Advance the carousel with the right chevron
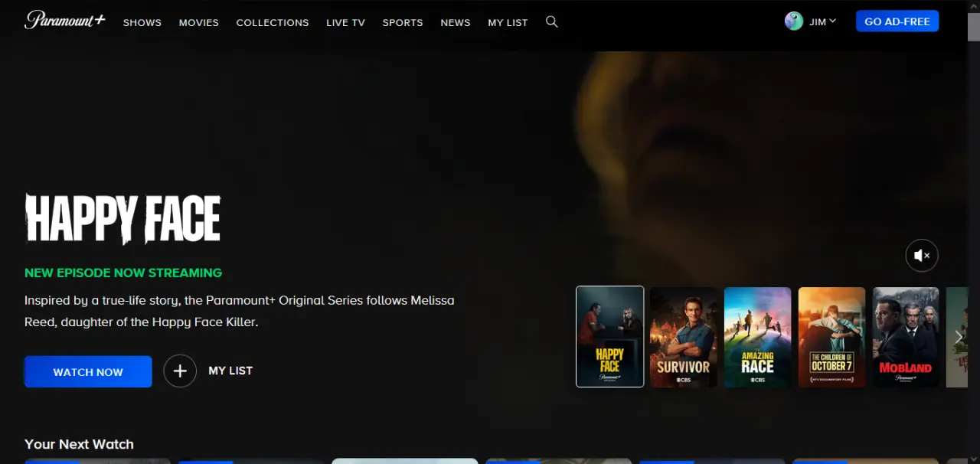The height and width of the screenshot is (464, 980). pos(959,337)
